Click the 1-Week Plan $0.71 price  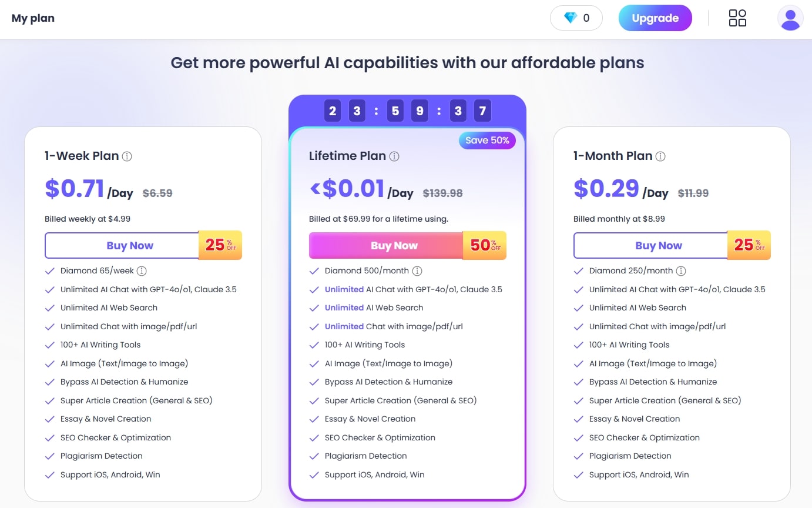(x=75, y=188)
